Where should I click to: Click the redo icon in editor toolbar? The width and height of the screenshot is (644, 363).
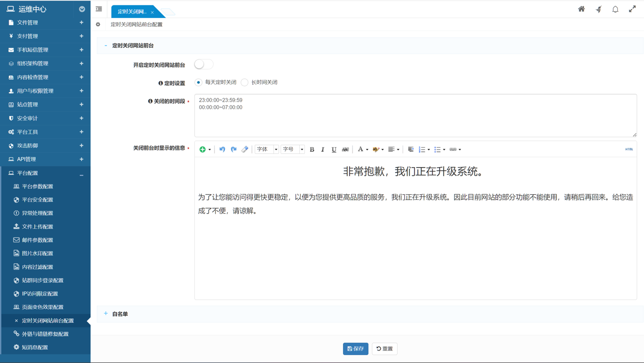[x=234, y=149]
